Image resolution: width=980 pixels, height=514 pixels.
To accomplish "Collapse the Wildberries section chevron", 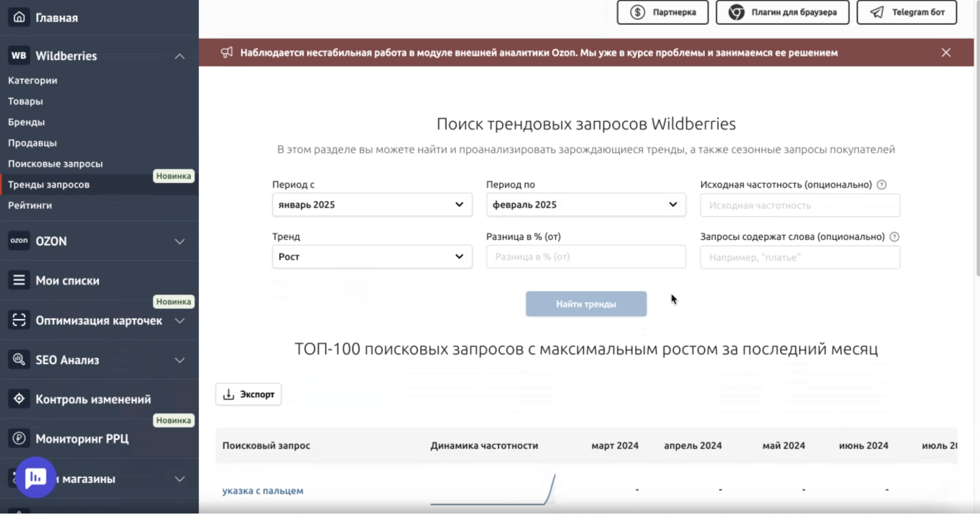I will (180, 56).
